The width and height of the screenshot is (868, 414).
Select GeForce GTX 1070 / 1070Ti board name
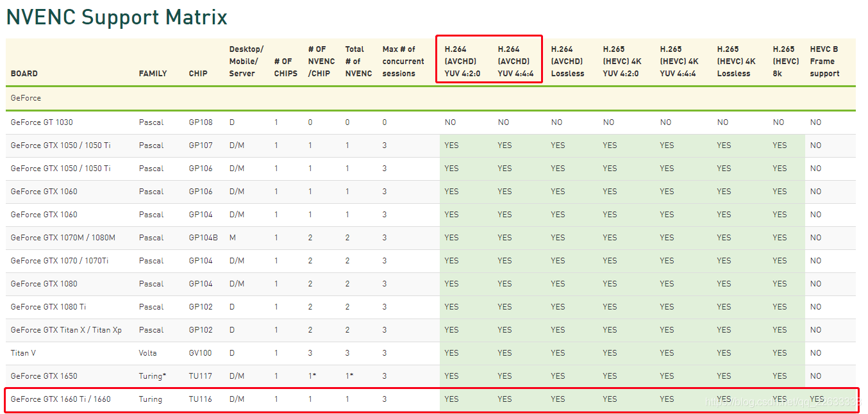click(60, 261)
